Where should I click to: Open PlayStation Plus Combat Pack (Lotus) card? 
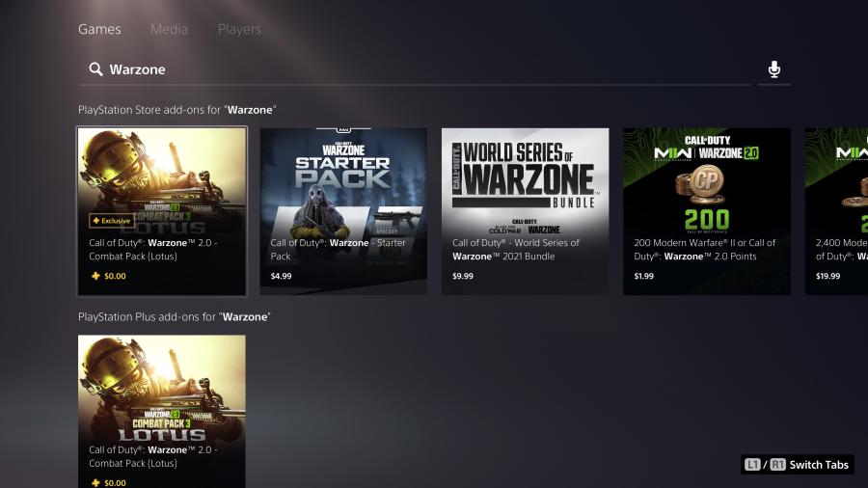coord(162,411)
